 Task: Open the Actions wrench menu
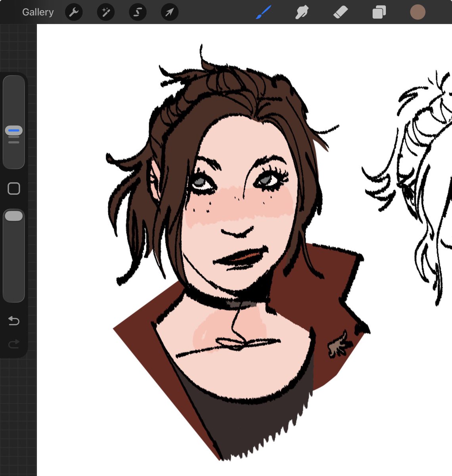(x=74, y=12)
